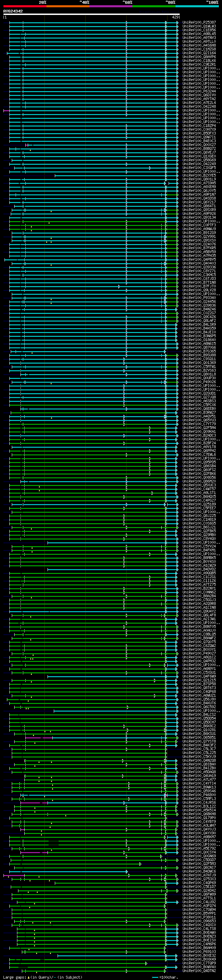This screenshot has width=222, height=980.
Task: Select the UniRef100_C3XQF5 label
Action: 199,168
